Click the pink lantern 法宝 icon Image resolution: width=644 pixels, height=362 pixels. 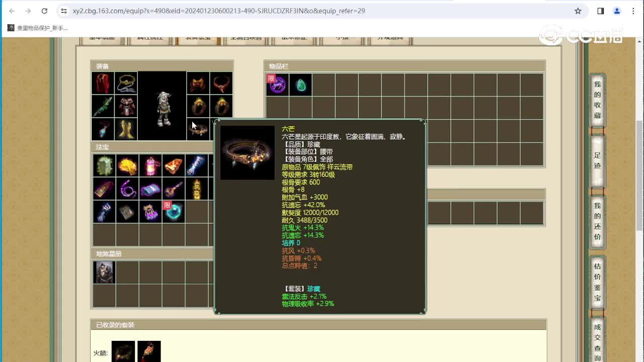pos(150,165)
